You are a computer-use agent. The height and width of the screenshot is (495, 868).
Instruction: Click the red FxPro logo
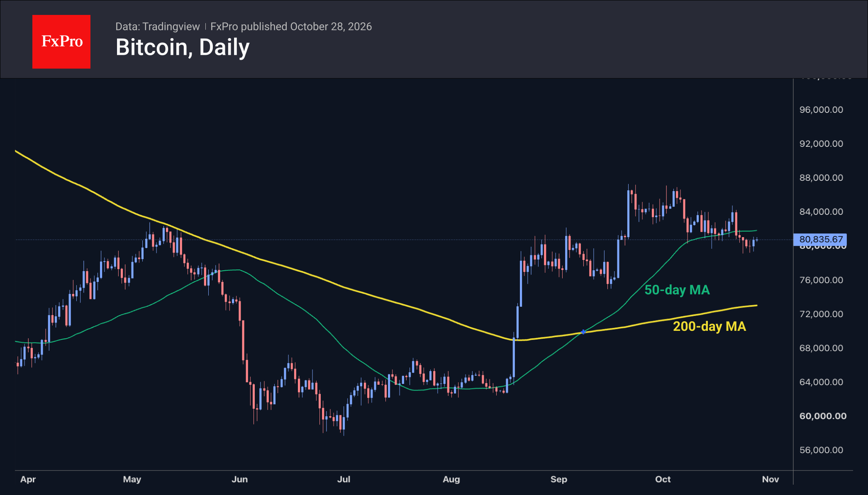pos(61,41)
